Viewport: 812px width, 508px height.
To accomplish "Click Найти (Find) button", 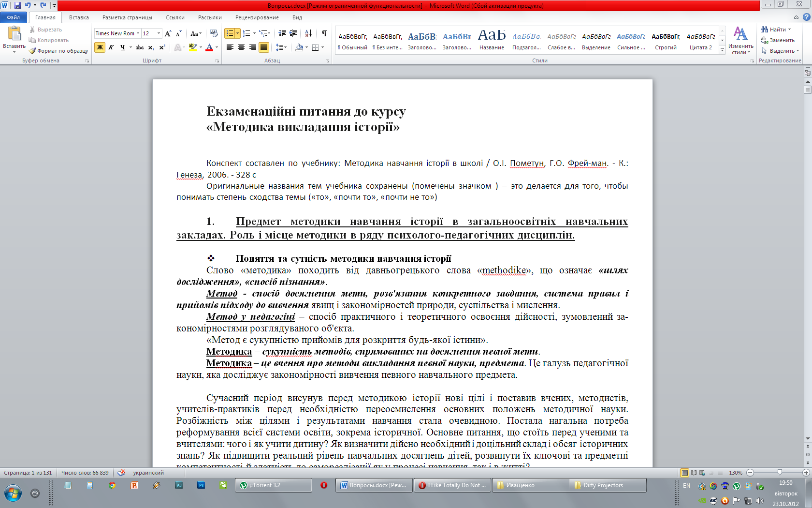I will click(776, 30).
